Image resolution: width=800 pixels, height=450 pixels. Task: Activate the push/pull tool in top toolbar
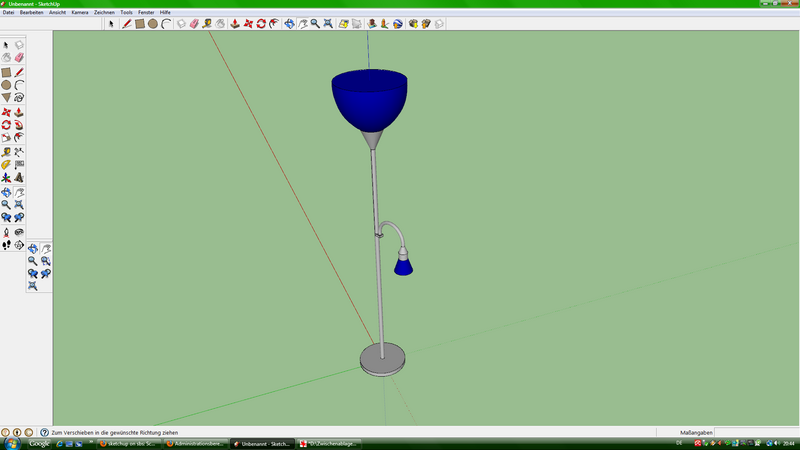pos(234,23)
